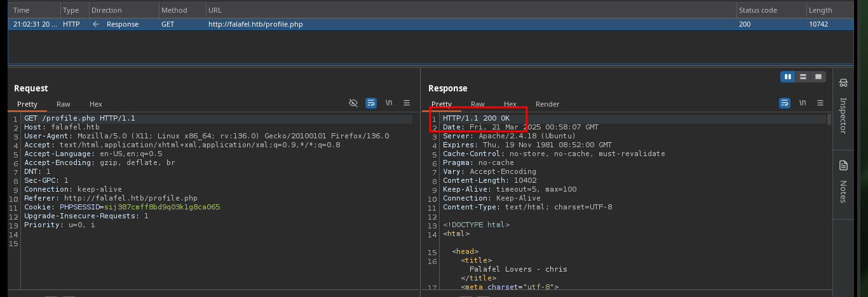The image size is (868, 297).
Task: Select the falafel.htb/profile.php URL cell
Action: tap(255, 24)
